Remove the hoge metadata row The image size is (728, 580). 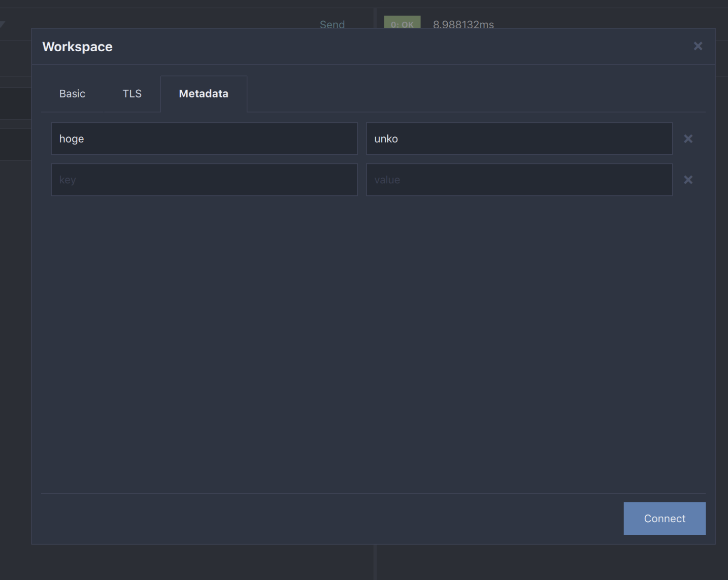pos(688,139)
